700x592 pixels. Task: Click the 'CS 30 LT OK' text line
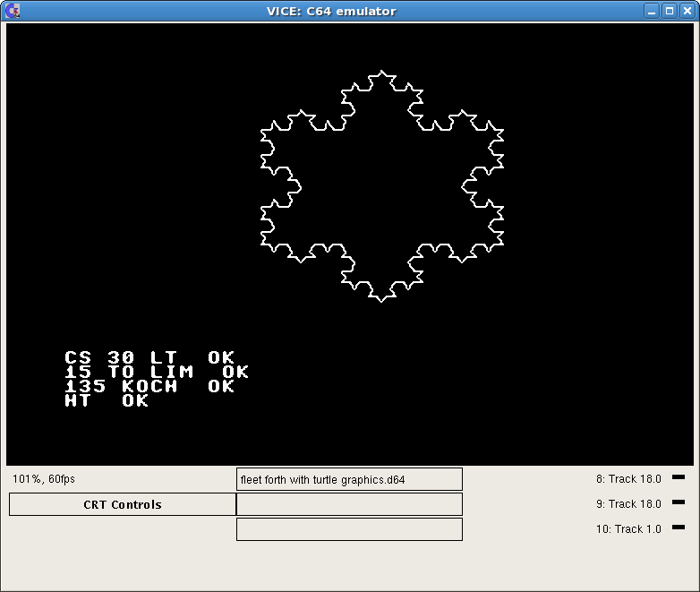149,358
